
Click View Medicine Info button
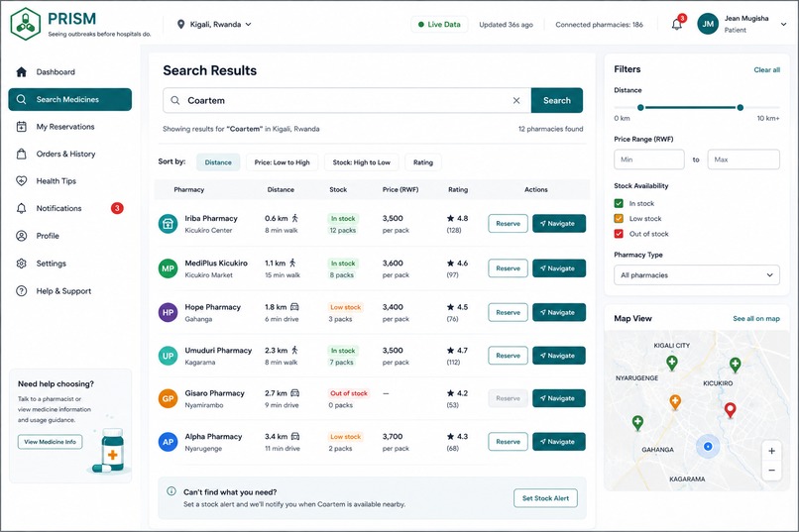[50, 442]
